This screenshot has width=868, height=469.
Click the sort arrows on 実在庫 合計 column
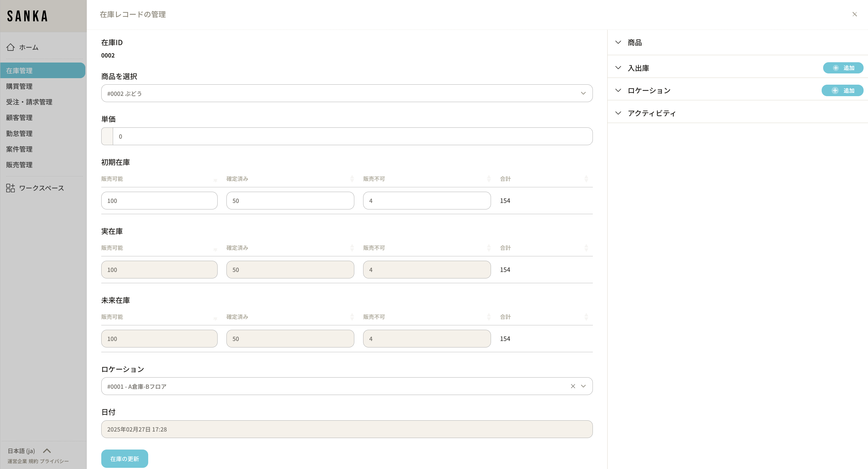point(586,248)
